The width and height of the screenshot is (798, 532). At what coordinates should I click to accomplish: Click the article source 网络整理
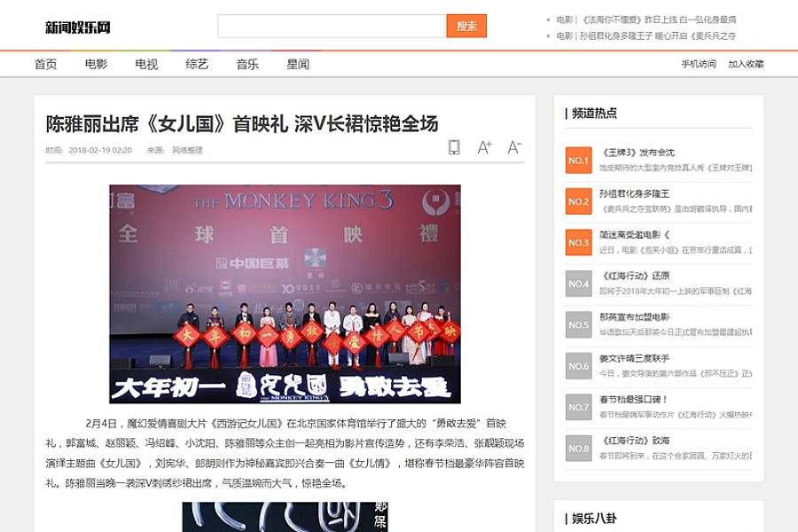click(x=187, y=150)
